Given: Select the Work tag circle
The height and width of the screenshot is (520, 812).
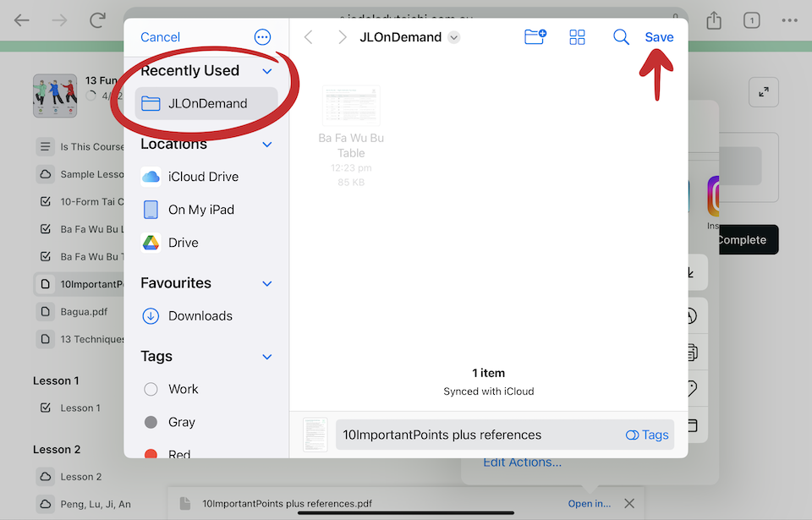Looking at the screenshot, I should (x=151, y=389).
